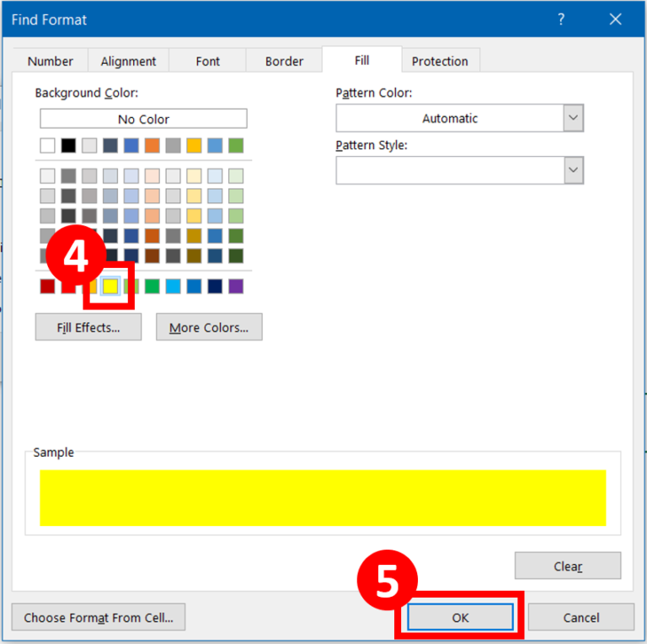Viewport: 647px width, 644px height.
Task: Select the Border tab
Action: tap(284, 61)
